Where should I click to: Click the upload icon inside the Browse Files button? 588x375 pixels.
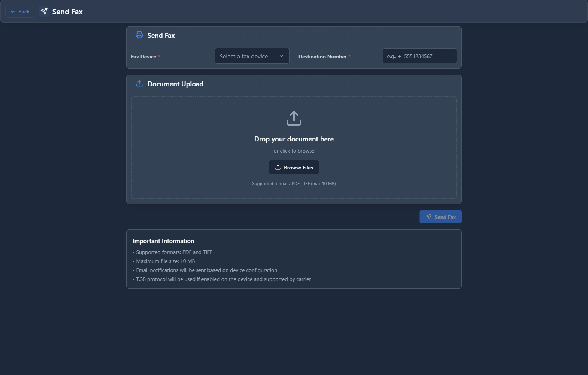click(278, 168)
